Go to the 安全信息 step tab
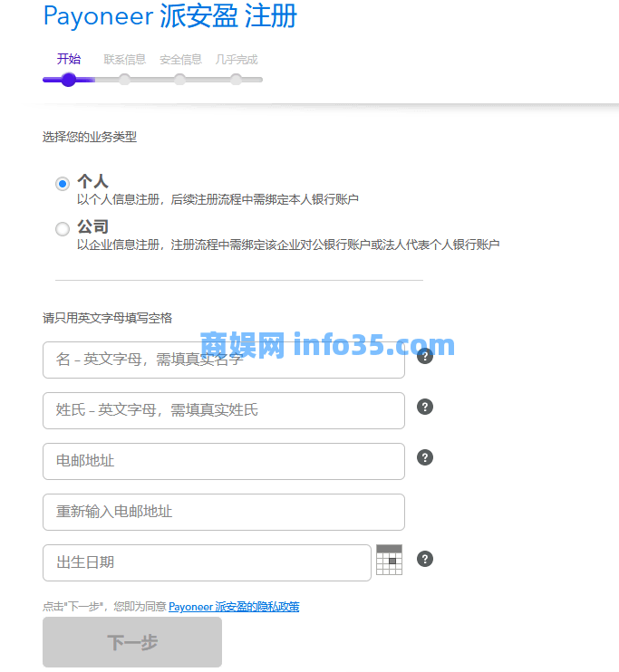 180,60
